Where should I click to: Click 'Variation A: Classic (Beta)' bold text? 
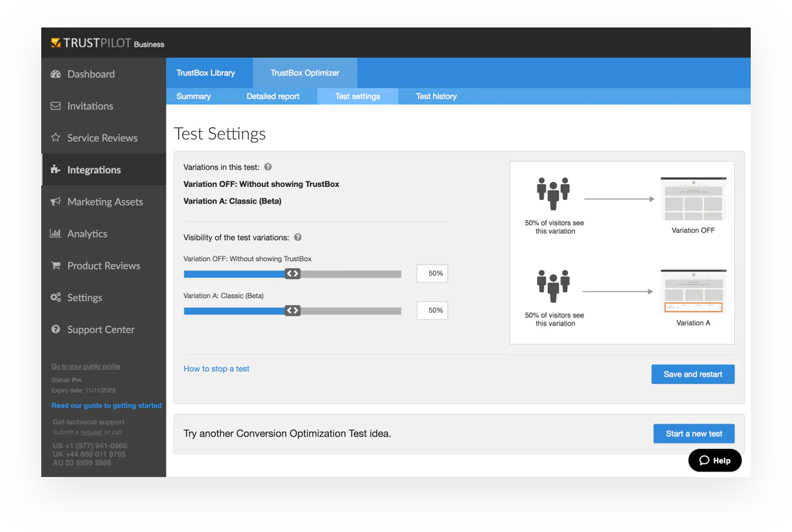[x=232, y=201]
